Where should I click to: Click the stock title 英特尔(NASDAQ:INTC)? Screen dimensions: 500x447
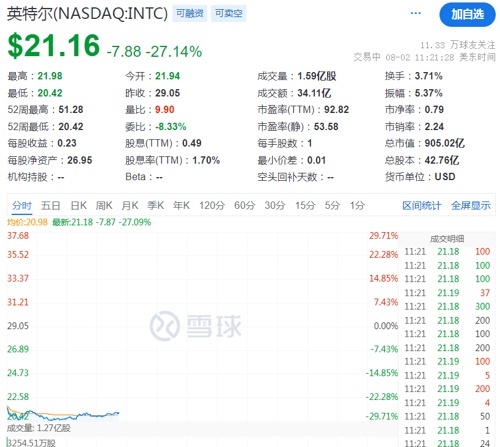tap(87, 13)
